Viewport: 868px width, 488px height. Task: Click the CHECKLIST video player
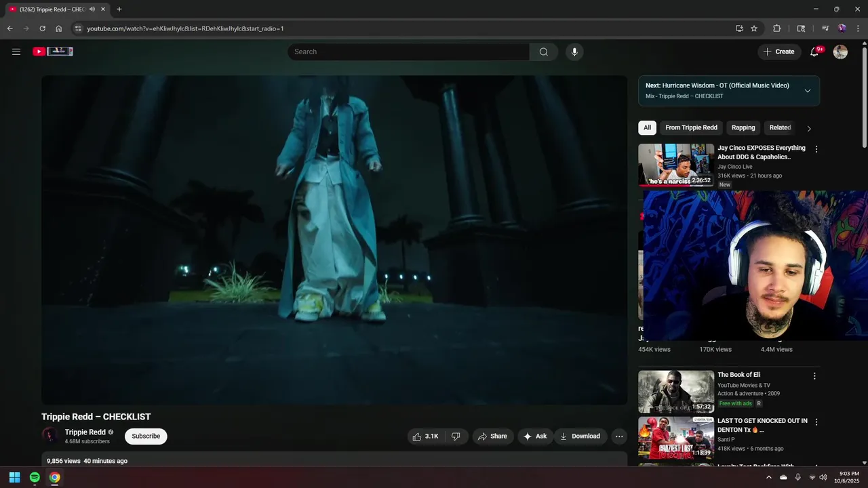click(x=334, y=240)
